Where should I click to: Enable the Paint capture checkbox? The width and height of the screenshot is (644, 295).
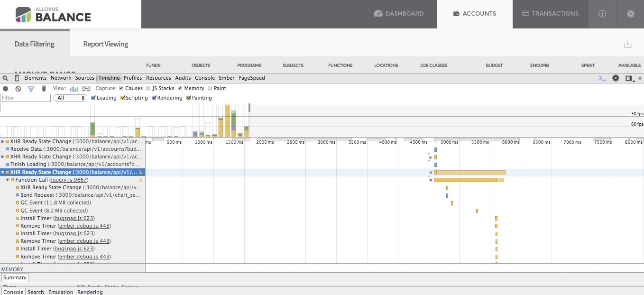(x=210, y=88)
